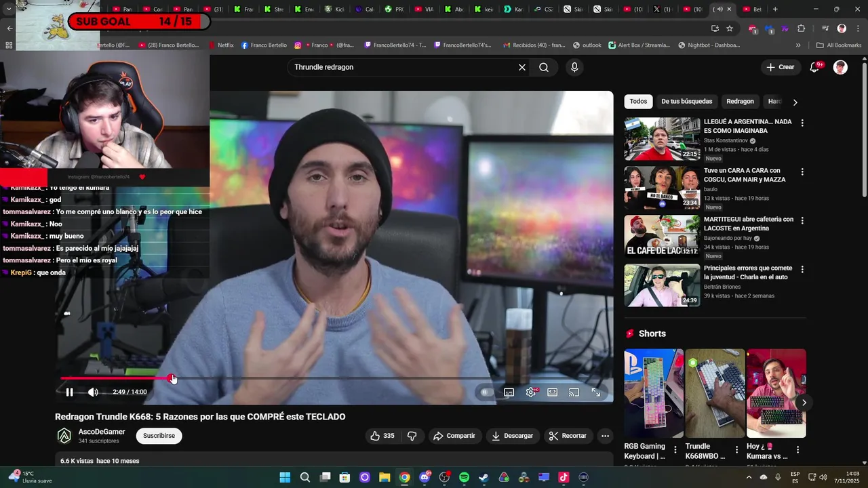Switch to theater mode
The image size is (868, 488).
pyautogui.click(x=553, y=392)
